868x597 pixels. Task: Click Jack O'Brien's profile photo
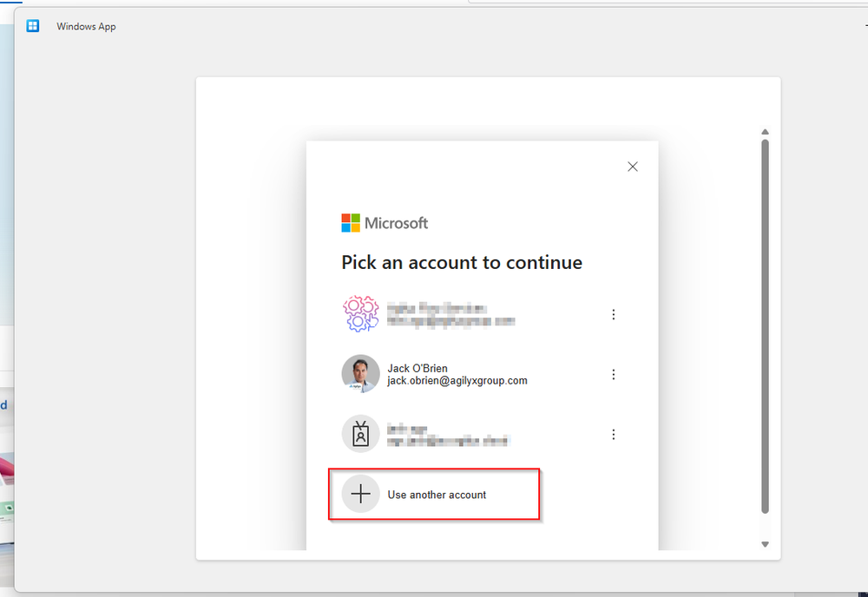(360, 374)
